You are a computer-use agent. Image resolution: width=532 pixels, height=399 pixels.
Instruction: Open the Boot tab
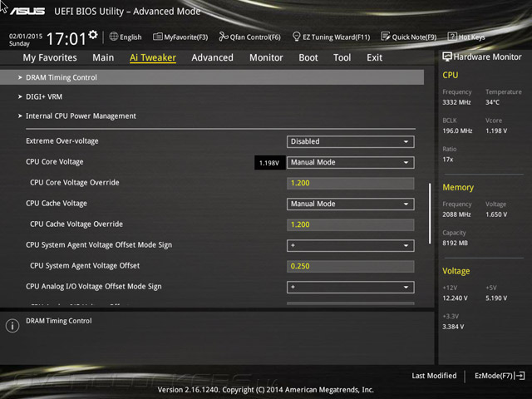308,57
